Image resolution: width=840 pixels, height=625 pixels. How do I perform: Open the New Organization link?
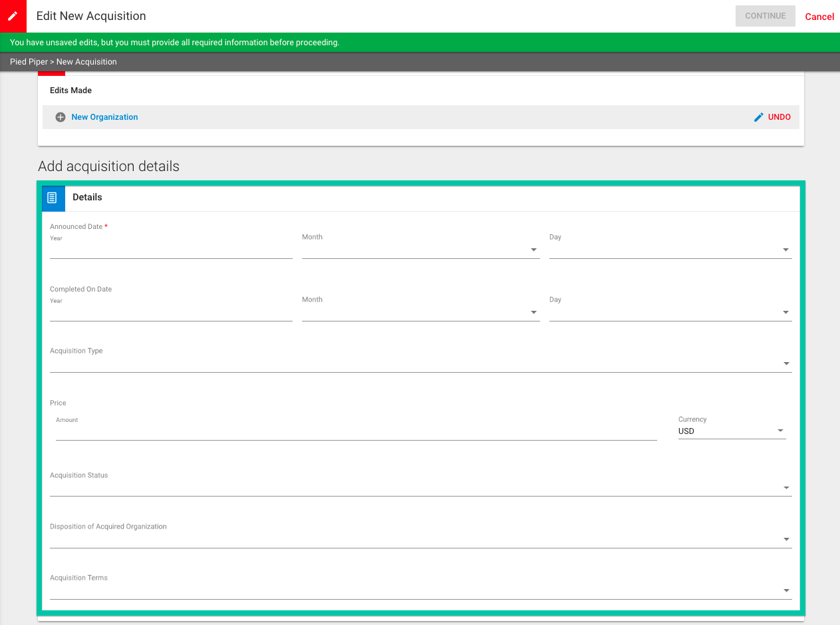pos(104,117)
